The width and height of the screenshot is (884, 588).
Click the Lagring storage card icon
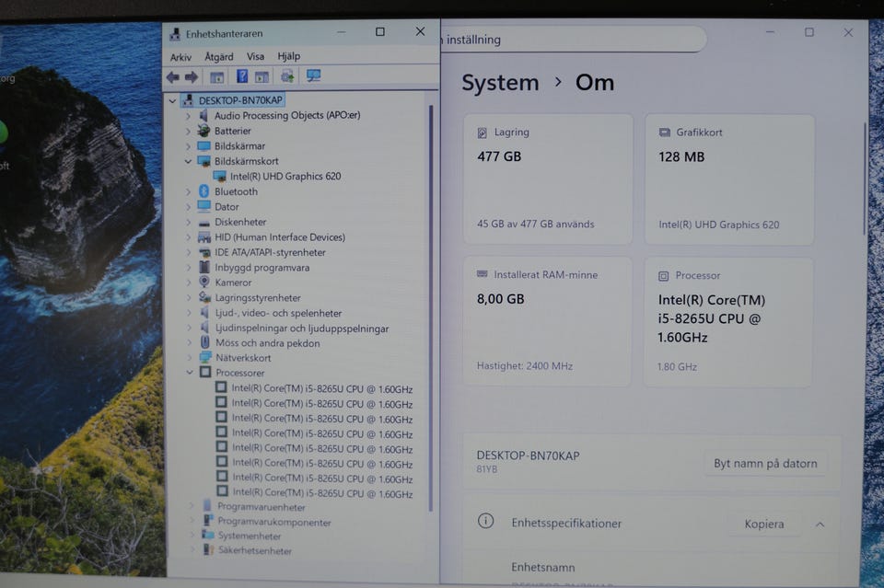click(482, 133)
